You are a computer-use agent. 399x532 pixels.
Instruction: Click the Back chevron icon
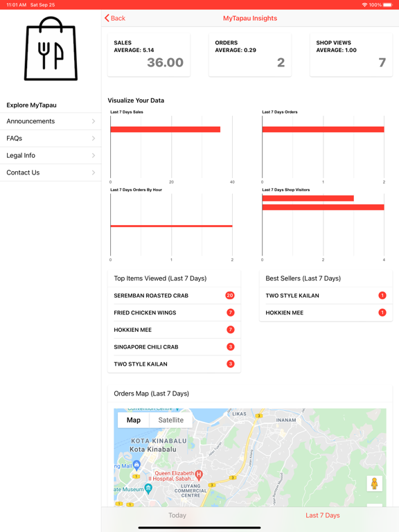point(107,18)
